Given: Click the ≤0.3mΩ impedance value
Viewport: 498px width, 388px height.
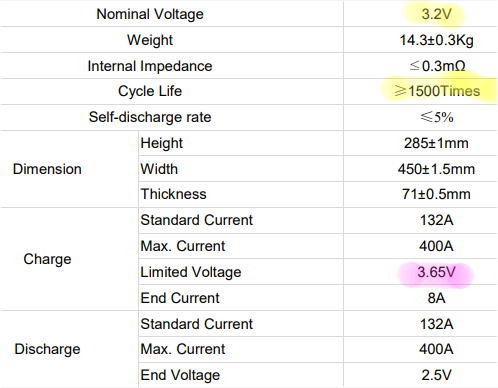Looking at the screenshot, I should coord(437,66).
